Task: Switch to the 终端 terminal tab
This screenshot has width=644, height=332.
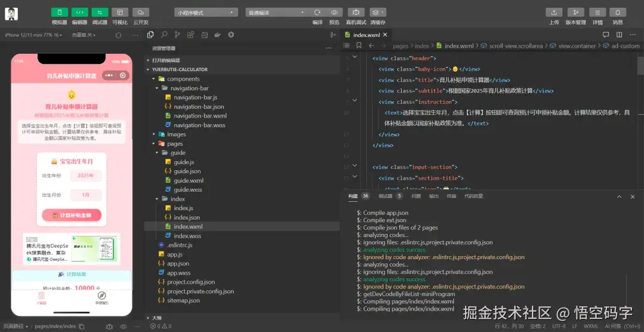Action: [x=451, y=196]
